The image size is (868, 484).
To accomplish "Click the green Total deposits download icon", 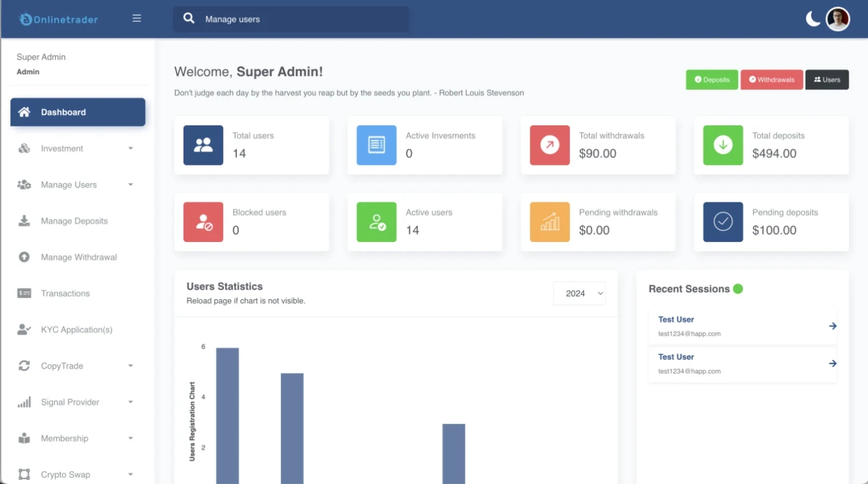I will coord(723,145).
